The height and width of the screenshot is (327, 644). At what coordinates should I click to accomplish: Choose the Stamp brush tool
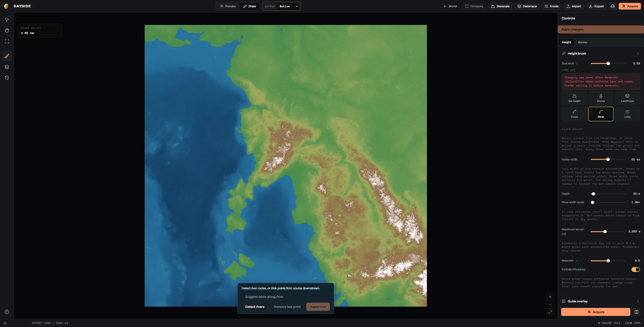[601, 98]
